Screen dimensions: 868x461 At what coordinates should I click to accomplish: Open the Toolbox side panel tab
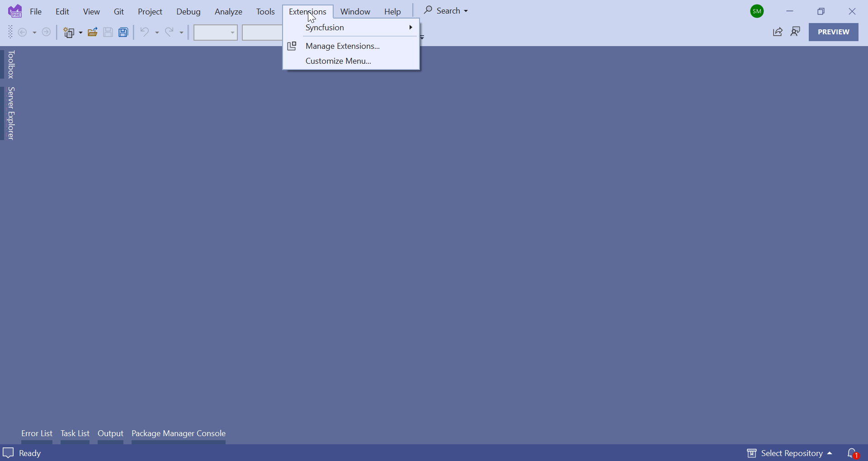(x=10, y=64)
